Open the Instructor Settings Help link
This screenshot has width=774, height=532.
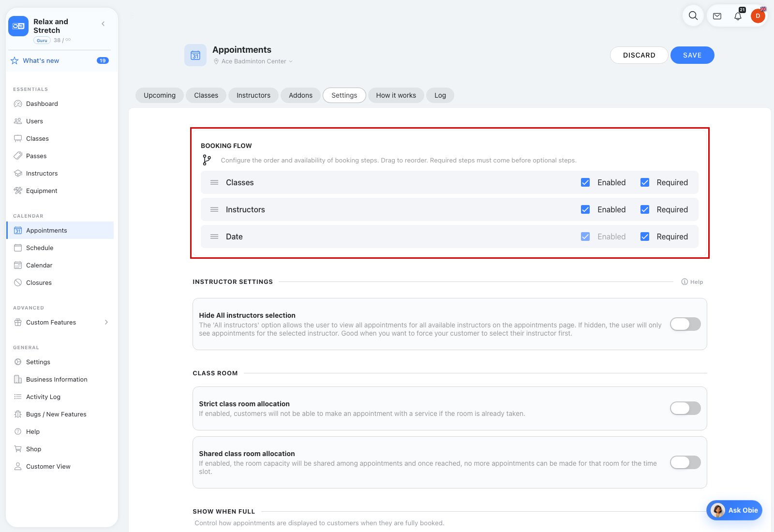pos(692,282)
